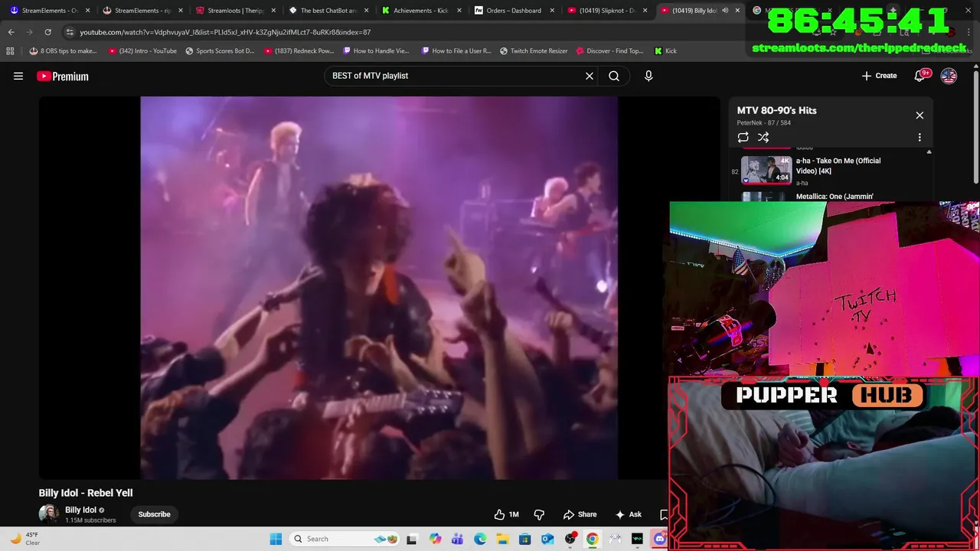Like the Billy Idol video
Screen dimensions: 980x551
506,514
